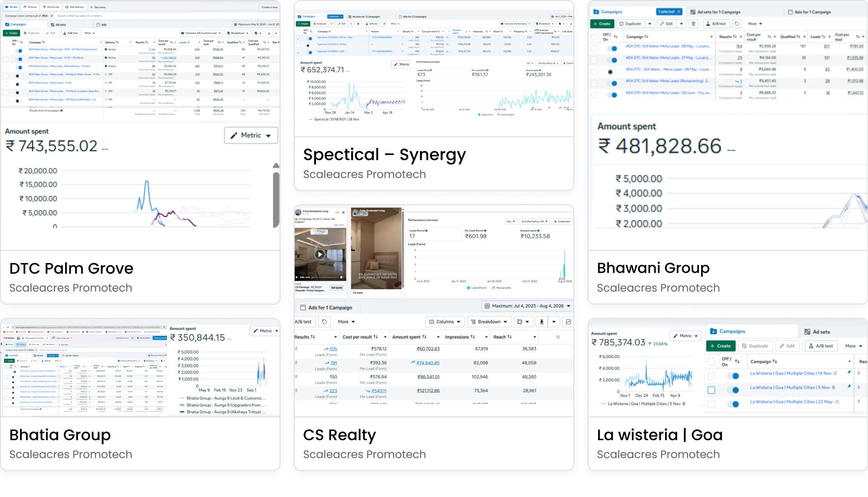868x497 pixels.
Task: Open the Activity history dropdown in CS Realty card
Action: 534,221
